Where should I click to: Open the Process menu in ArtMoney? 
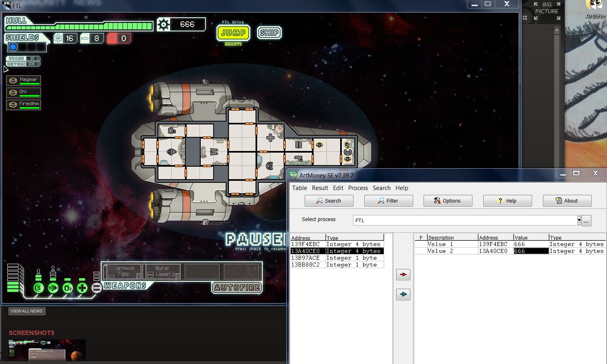358,188
